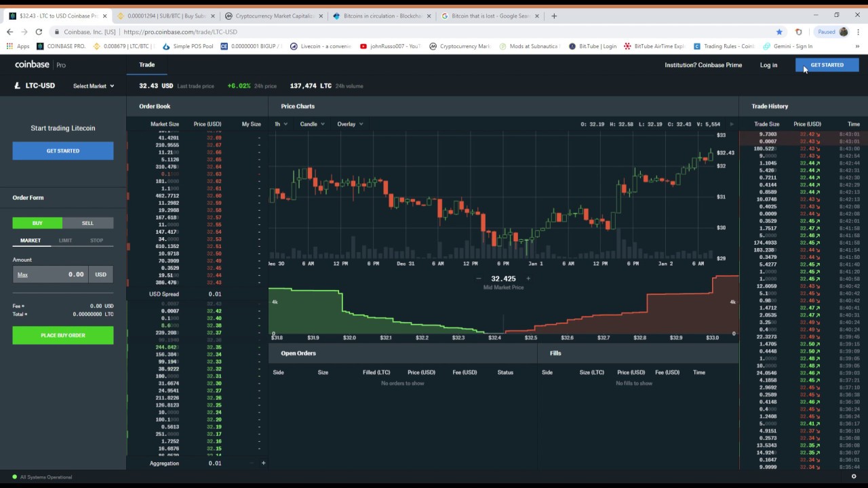Click the PLACE BUY ORDER button

[63, 335]
